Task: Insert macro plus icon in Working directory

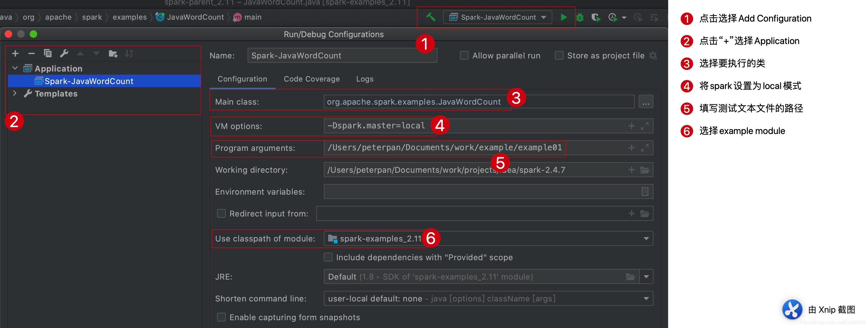Action: [631, 170]
